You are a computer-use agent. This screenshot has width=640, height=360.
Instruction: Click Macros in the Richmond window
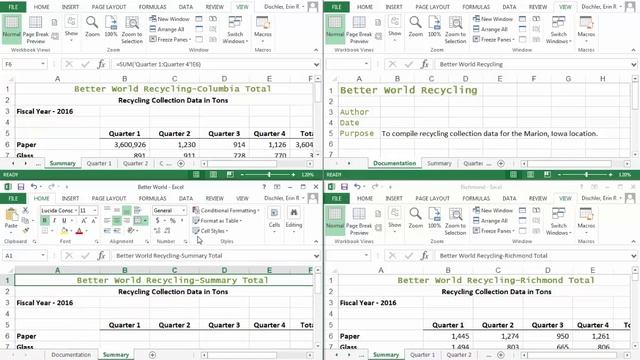point(586,219)
